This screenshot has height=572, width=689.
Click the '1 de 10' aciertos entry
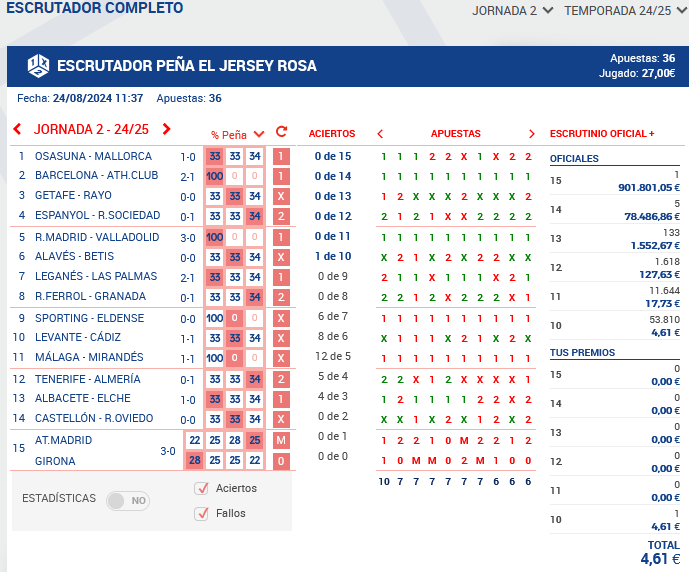[333, 256]
